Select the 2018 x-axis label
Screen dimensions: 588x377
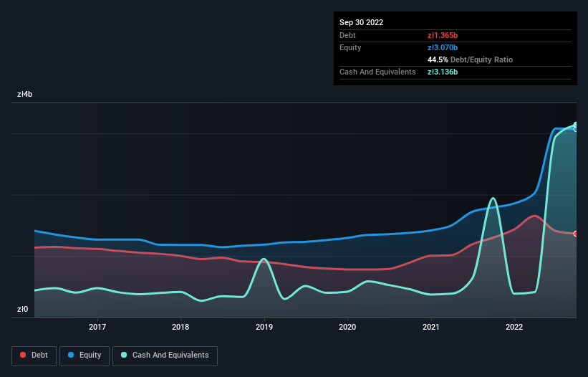click(180, 327)
